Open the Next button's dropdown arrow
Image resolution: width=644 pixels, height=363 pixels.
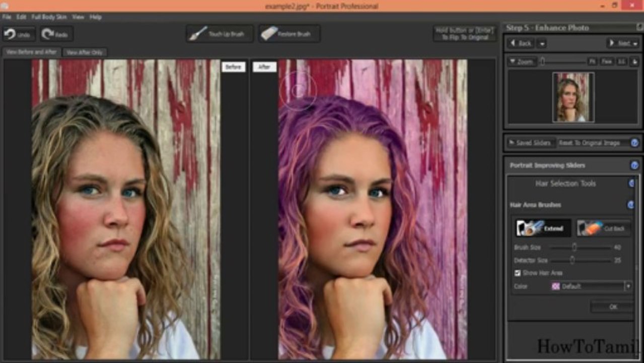point(635,43)
